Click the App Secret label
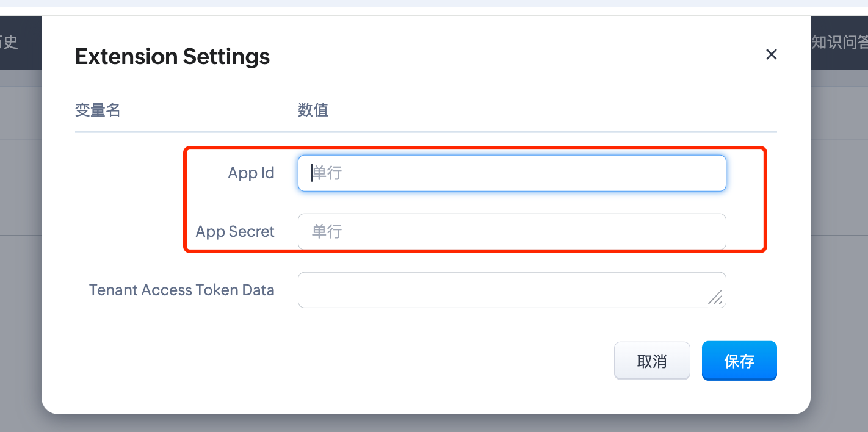Viewport: 868px width, 432px height. (235, 232)
